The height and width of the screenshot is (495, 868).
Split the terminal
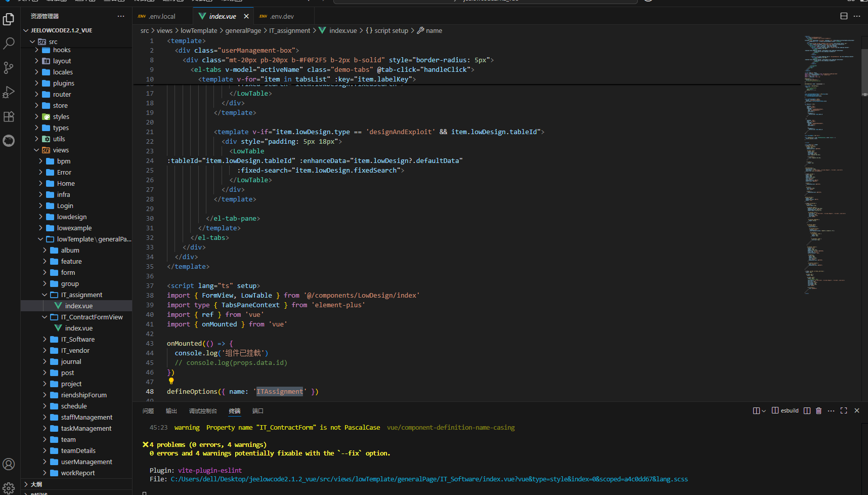807,410
